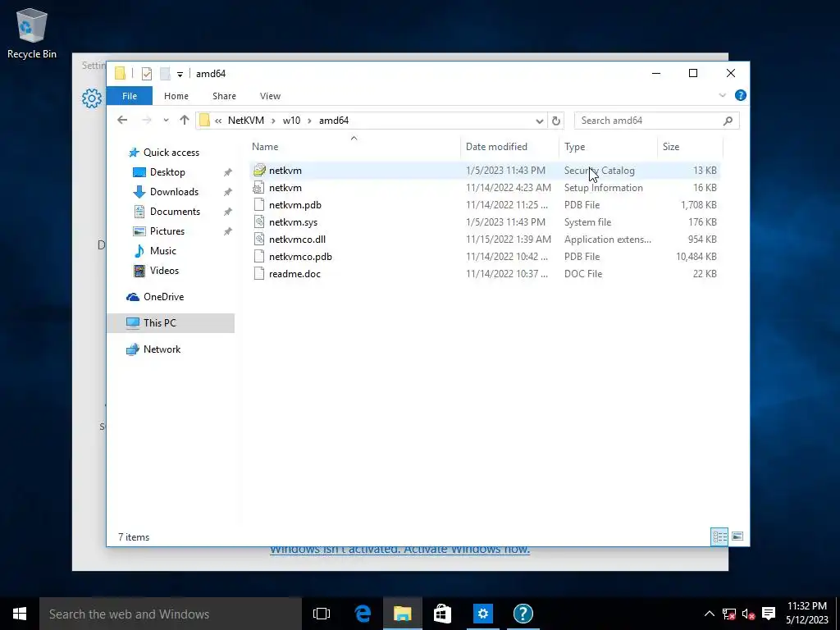Open the Share ribbon tab

pyautogui.click(x=224, y=96)
